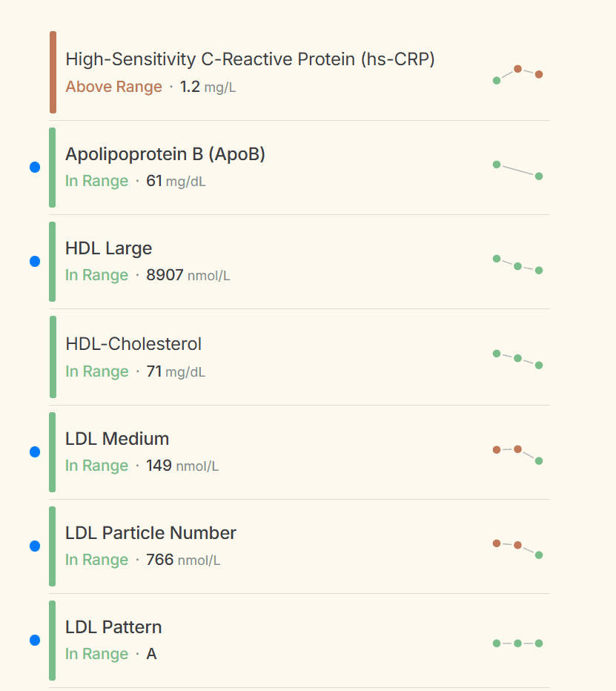Open the Apolipoprotein B trend sparkline
This screenshot has height=691, width=616.
517,170
